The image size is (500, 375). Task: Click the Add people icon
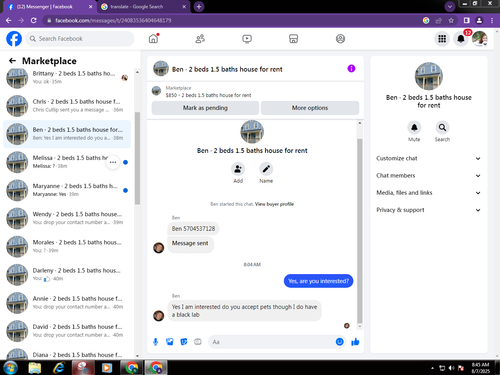click(238, 169)
